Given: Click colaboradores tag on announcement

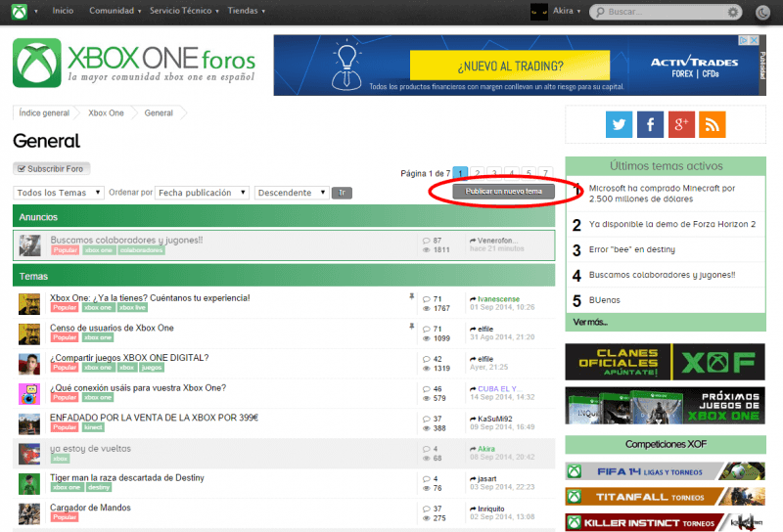Looking at the screenshot, I should tap(141, 250).
